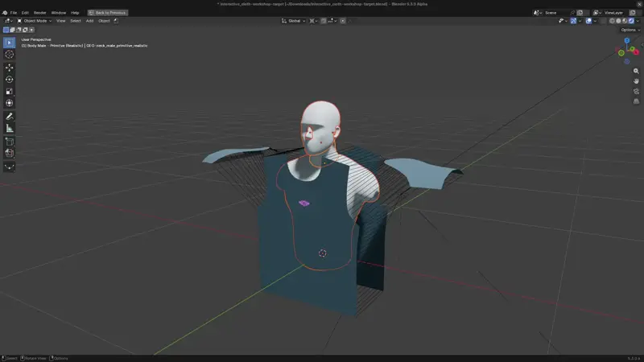Toggle camera view with the camera icon
The height and width of the screenshot is (362, 644).
click(636, 91)
